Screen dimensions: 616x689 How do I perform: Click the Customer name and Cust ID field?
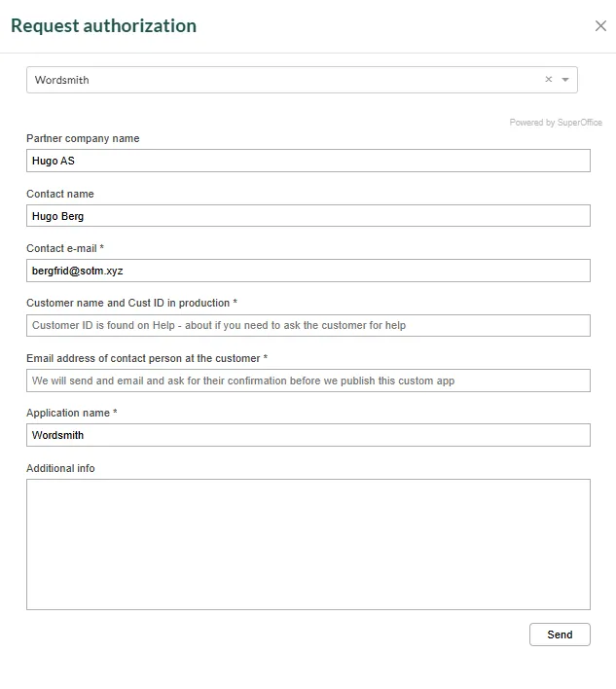pyautogui.click(x=308, y=325)
